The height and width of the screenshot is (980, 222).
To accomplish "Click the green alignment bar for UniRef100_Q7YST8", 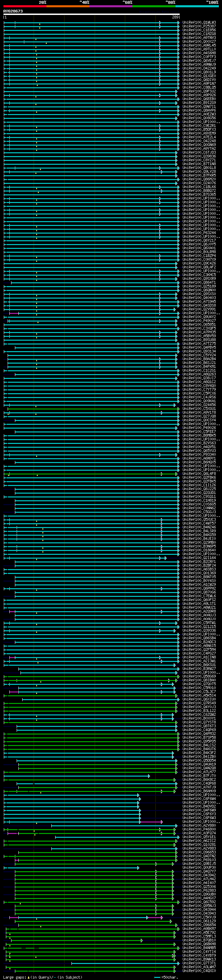I will click(x=90, y=722).
